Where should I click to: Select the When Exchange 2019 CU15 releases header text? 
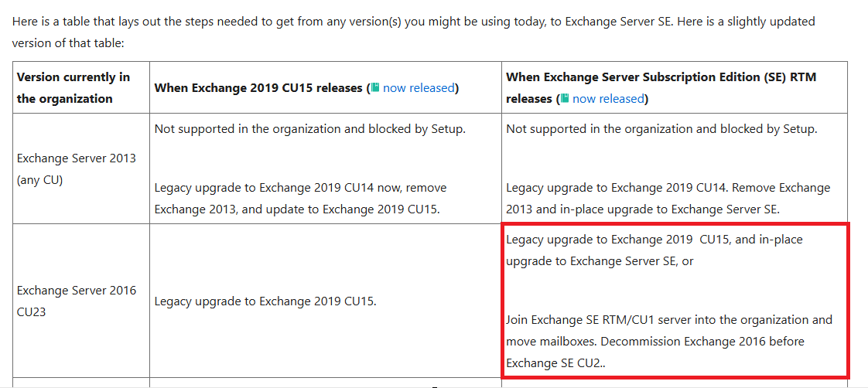coord(258,87)
